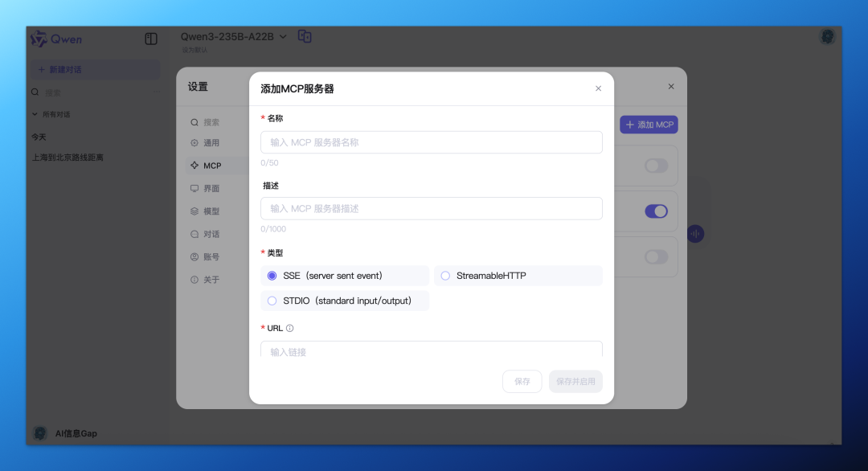This screenshot has height=471, width=868.
Task: Toggle the sidebar collapse icon
Action: coord(151,39)
